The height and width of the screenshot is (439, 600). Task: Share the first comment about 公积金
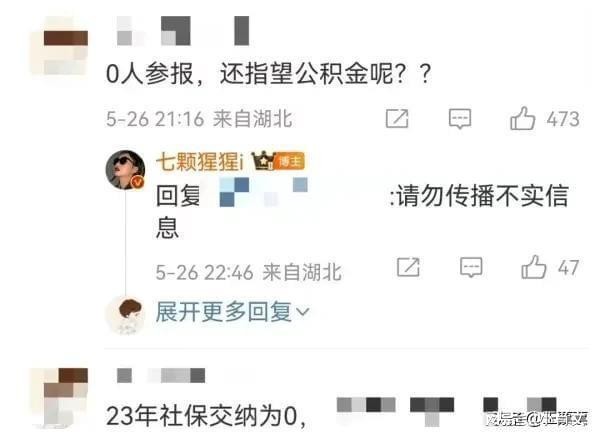click(397, 119)
